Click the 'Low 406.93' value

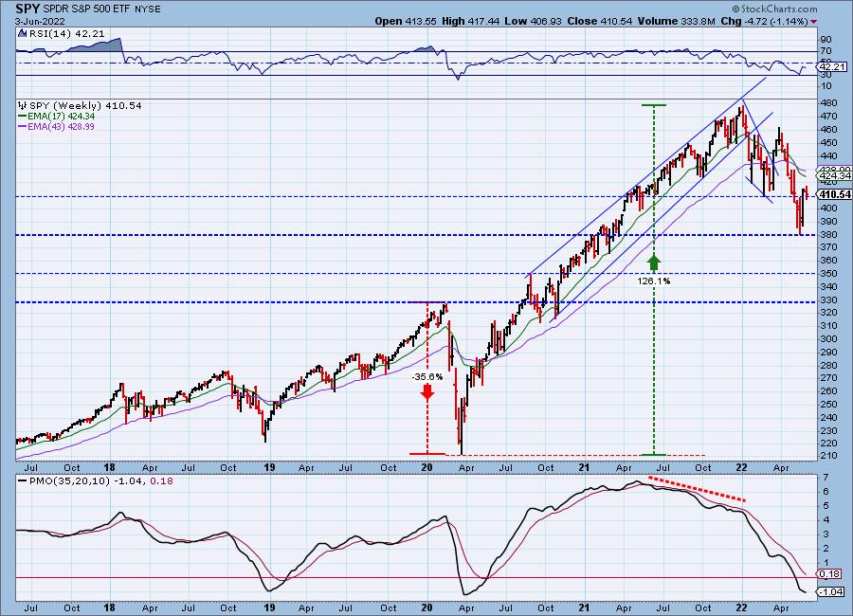tap(534, 21)
